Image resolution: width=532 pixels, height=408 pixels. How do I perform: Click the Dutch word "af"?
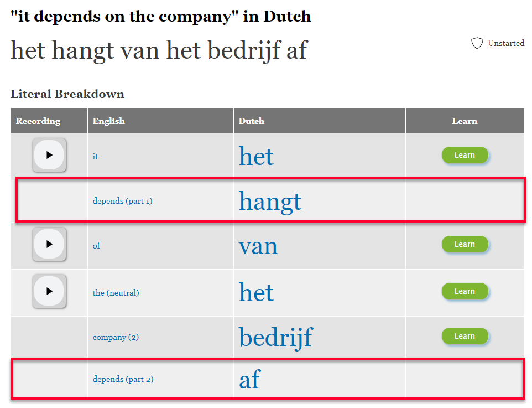point(250,379)
